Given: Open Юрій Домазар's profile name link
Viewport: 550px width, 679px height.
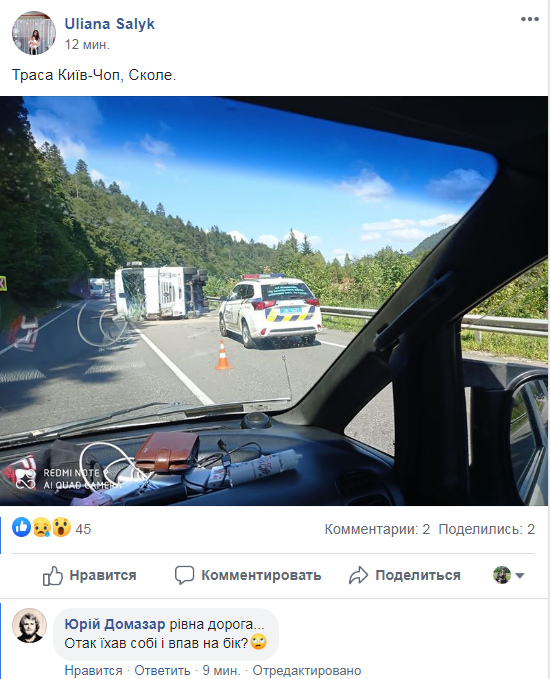Looking at the screenshot, I should tap(115, 624).
